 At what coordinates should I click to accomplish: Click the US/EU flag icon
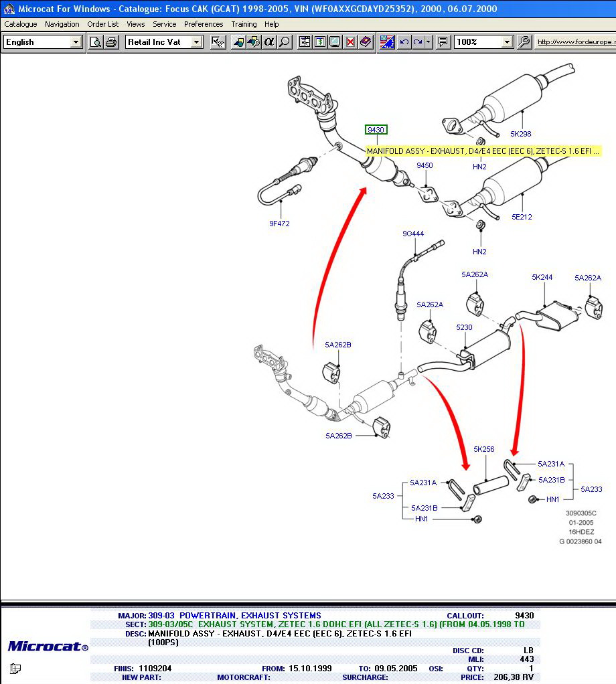[x=387, y=42]
